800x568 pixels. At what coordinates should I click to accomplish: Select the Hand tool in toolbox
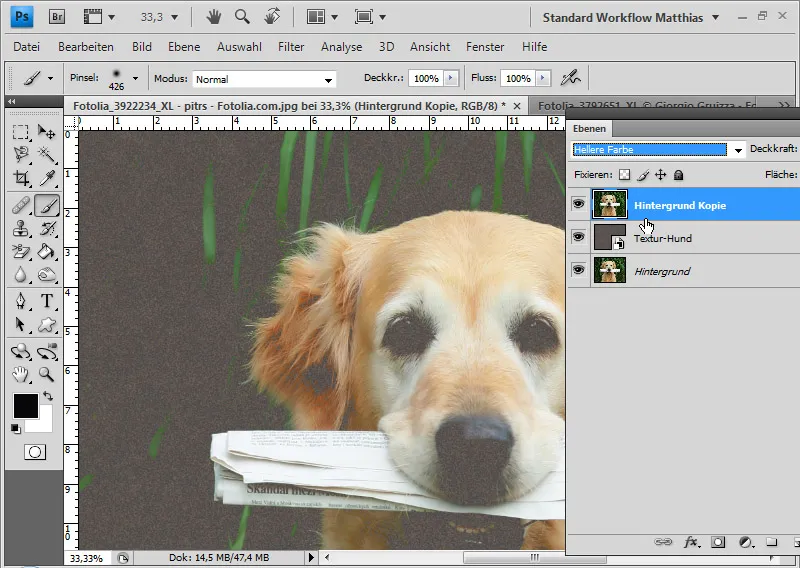tap(20, 375)
